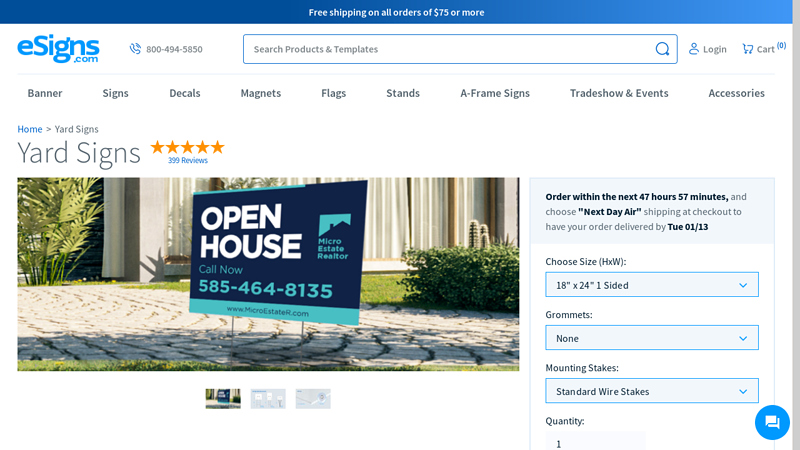800x450 pixels.
Task: Go to Home breadcrumb link
Action: tap(30, 129)
